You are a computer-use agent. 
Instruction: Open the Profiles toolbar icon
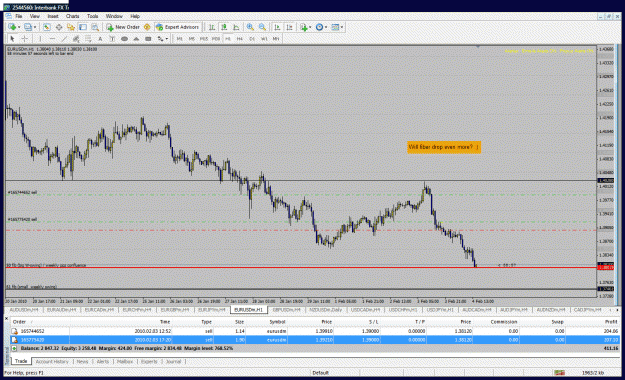[28, 27]
